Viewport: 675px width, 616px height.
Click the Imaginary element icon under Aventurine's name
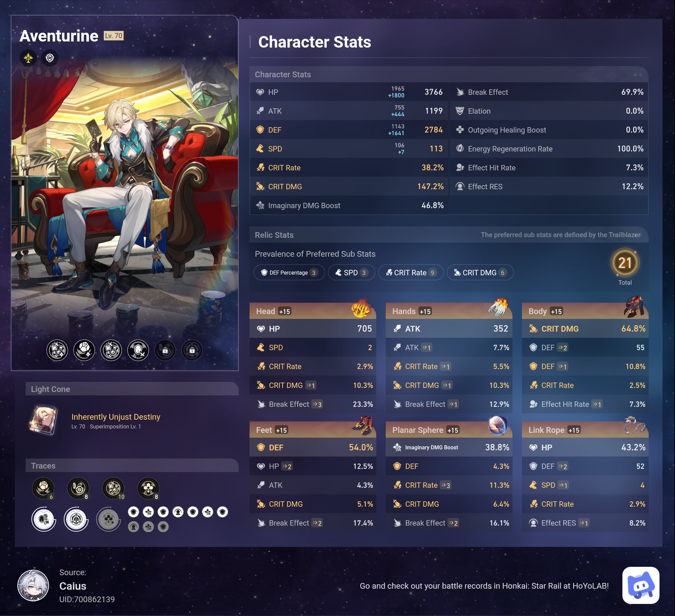click(28, 58)
